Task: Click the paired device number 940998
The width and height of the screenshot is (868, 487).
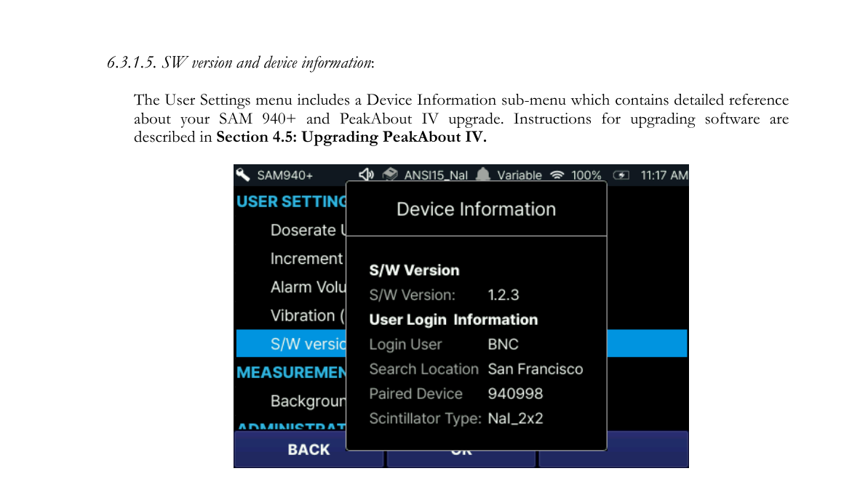Action: click(x=515, y=394)
